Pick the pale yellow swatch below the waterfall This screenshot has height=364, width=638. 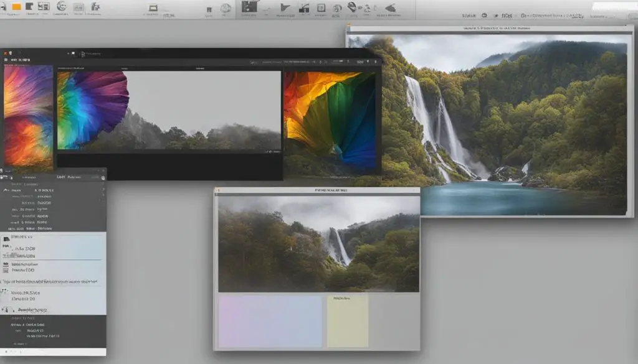tap(347, 321)
